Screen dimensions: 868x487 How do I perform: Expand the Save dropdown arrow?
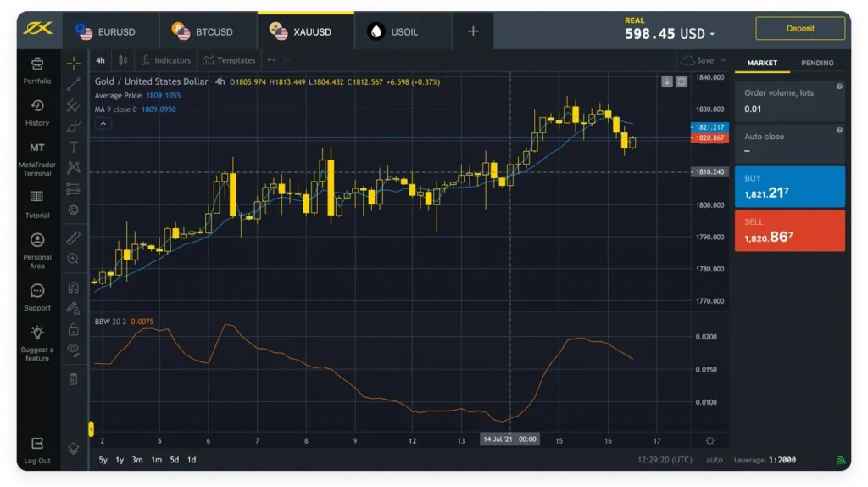pos(723,60)
